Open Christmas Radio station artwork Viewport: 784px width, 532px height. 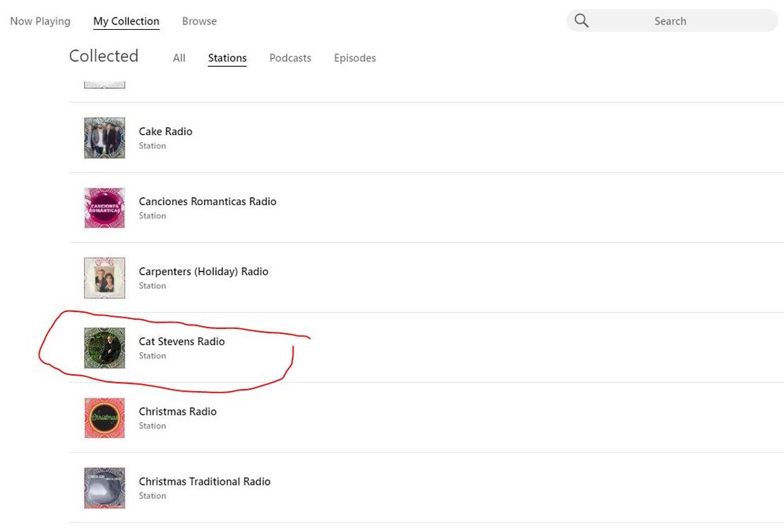pos(104,418)
